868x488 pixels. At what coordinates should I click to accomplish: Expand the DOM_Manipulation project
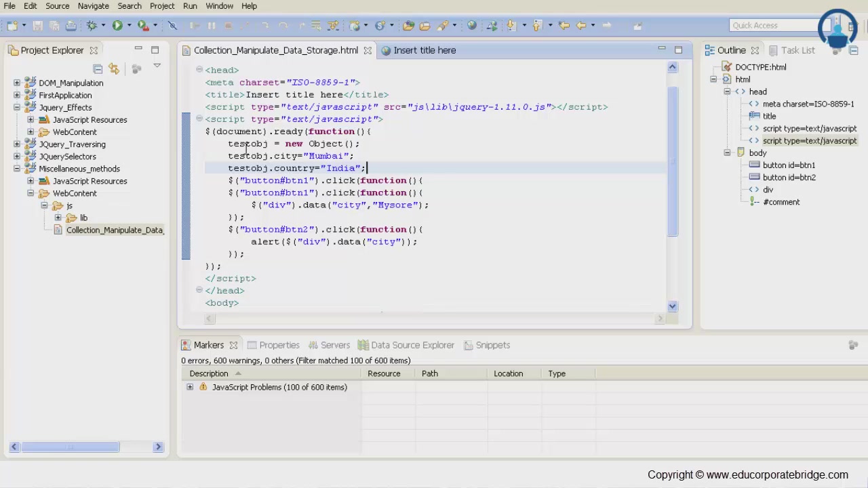tap(17, 83)
